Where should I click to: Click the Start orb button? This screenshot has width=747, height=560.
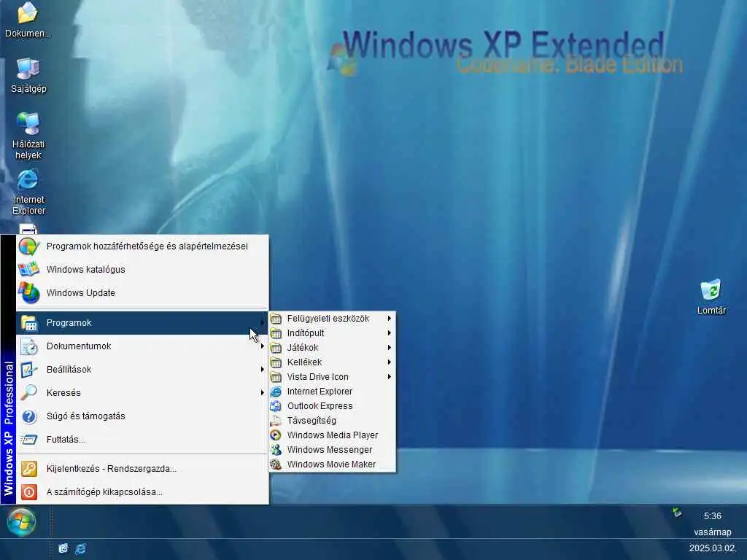pyautogui.click(x=21, y=521)
